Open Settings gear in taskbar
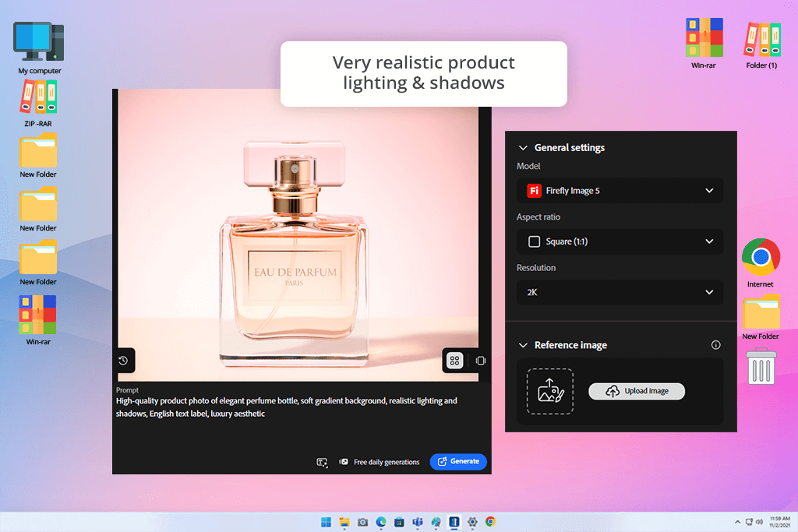 pos(472,522)
